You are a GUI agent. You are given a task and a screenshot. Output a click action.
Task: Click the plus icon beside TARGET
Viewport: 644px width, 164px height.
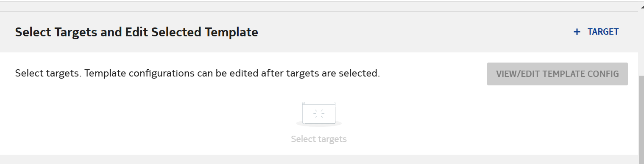pos(577,32)
